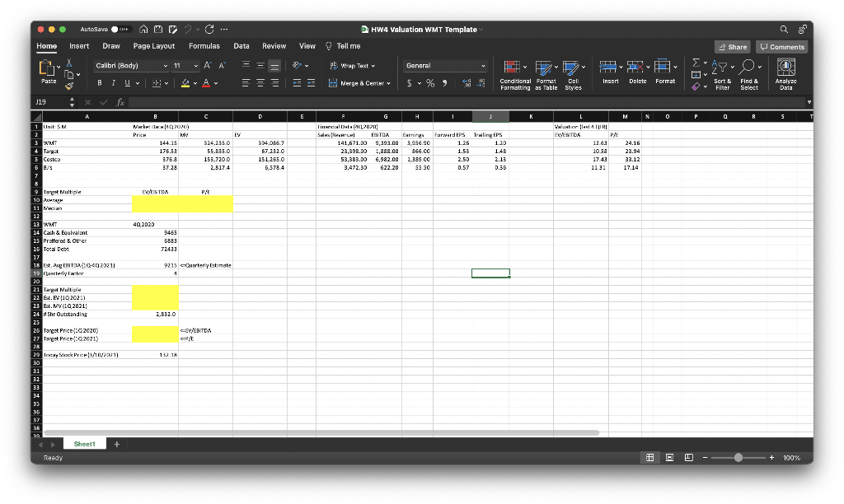Select the Wrap Text option
The image size is (844, 504).
349,65
